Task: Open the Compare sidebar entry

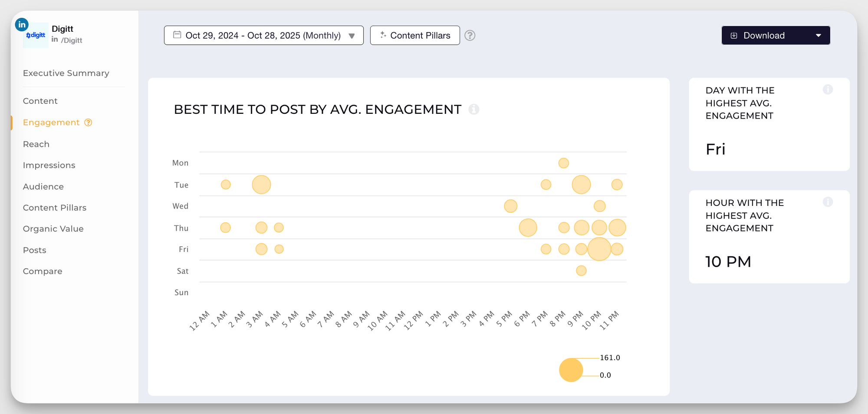Action: pyautogui.click(x=43, y=271)
